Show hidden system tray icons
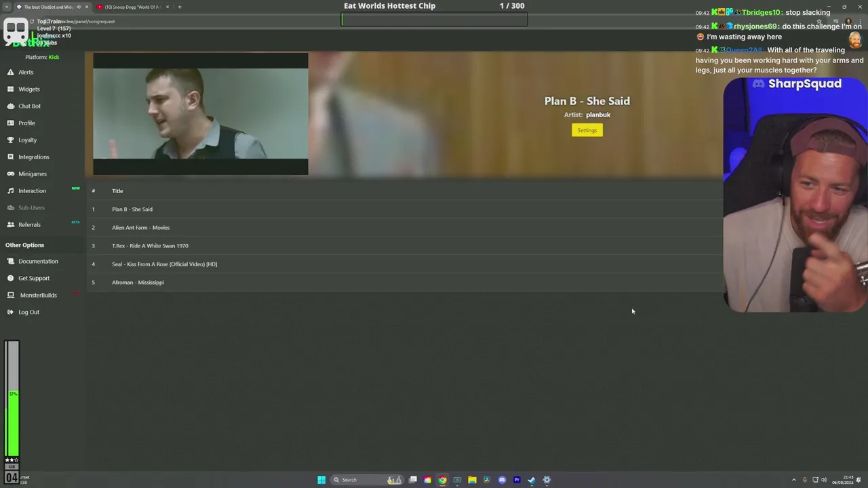Viewport: 868px width, 488px height. click(x=793, y=480)
